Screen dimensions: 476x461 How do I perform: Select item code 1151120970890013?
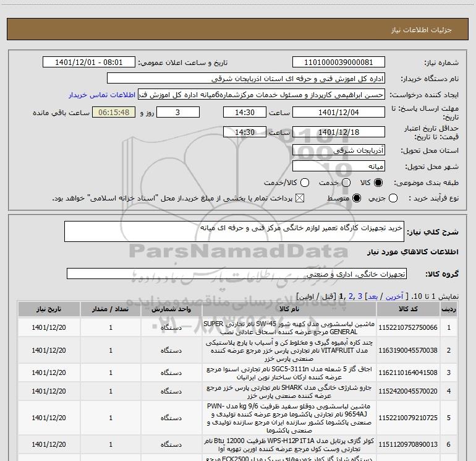coord(408,444)
